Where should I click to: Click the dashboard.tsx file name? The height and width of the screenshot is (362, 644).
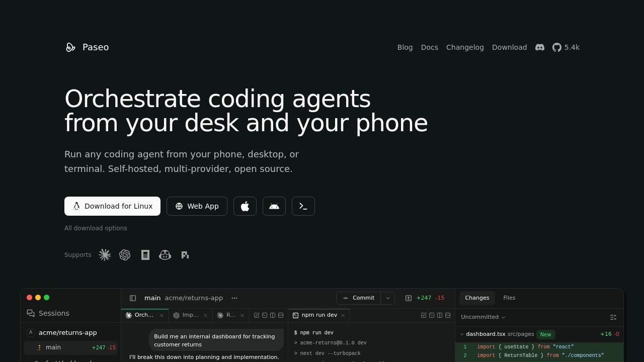click(486, 334)
